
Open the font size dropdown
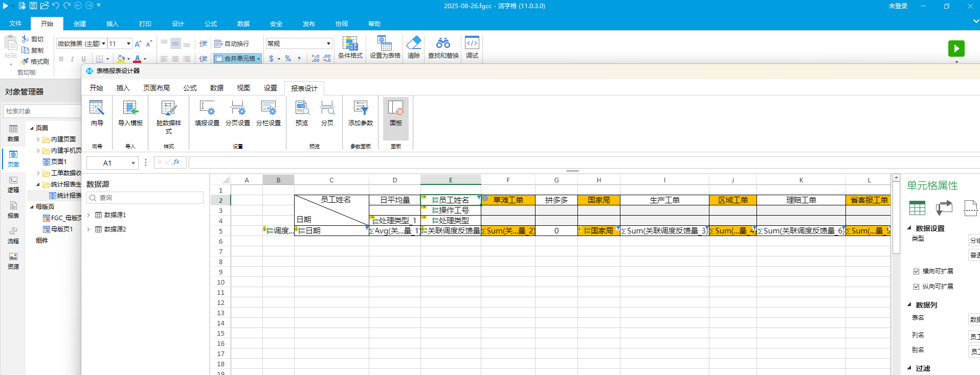pos(128,43)
